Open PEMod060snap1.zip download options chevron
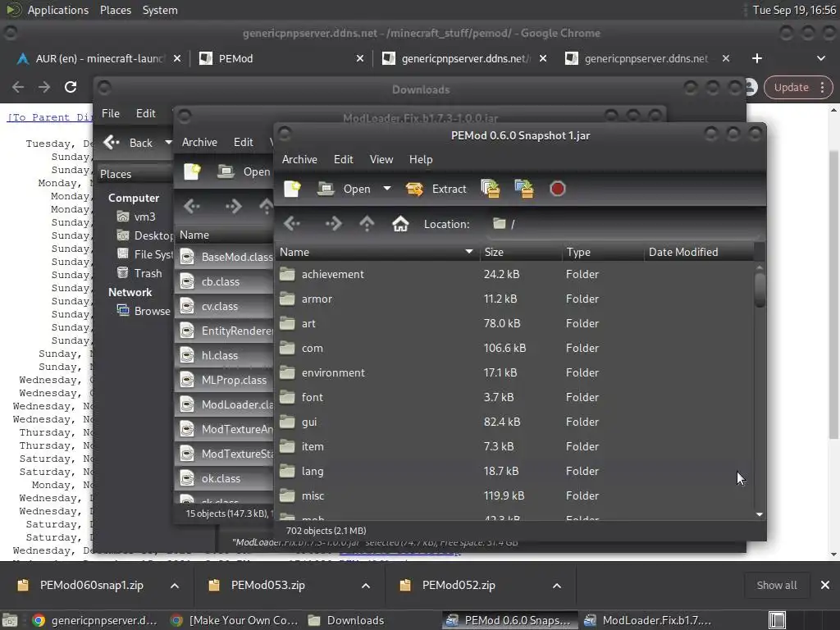Viewport: 840px width, 630px height. click(175, 586)
